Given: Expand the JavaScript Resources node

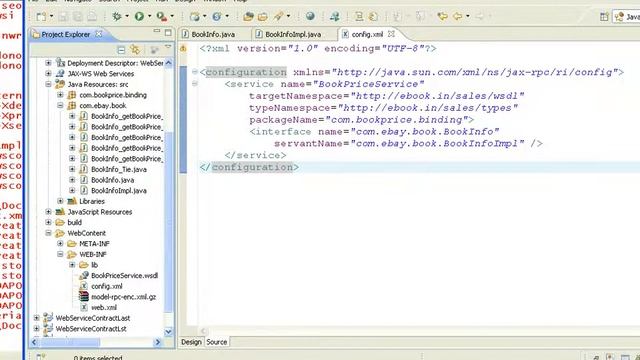Looking at the screenshot, I should (x=48, y=211).
